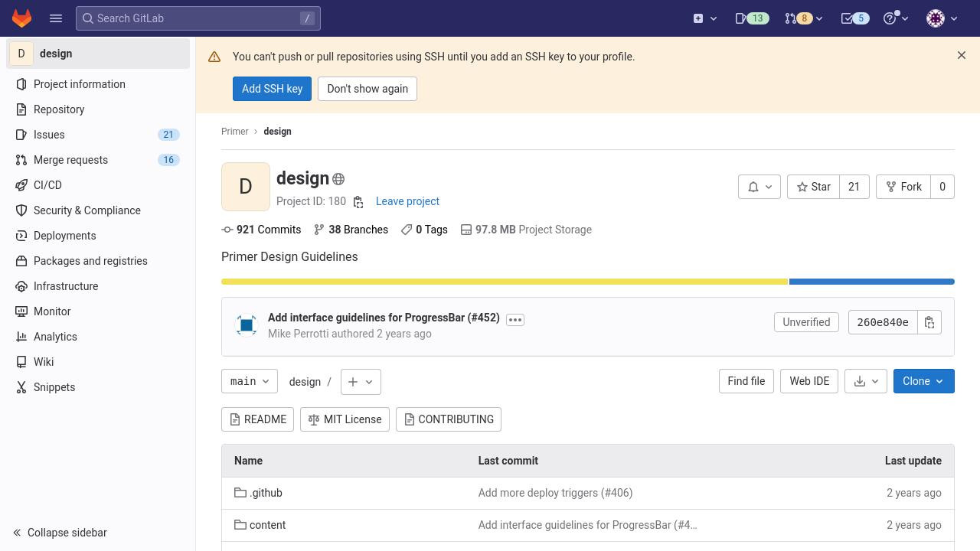Open the CONTRIBUTING file button
Screen dimensions: 980x551
449,419
